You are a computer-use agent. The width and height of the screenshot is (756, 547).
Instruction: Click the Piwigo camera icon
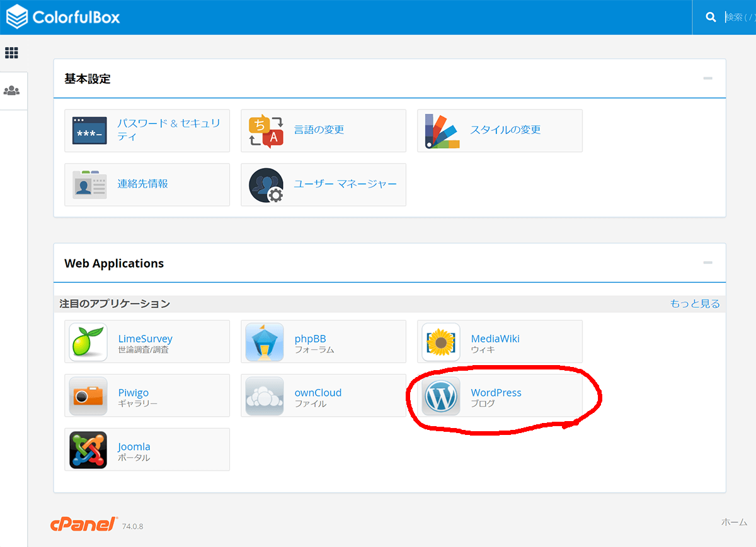pos(88,395)
